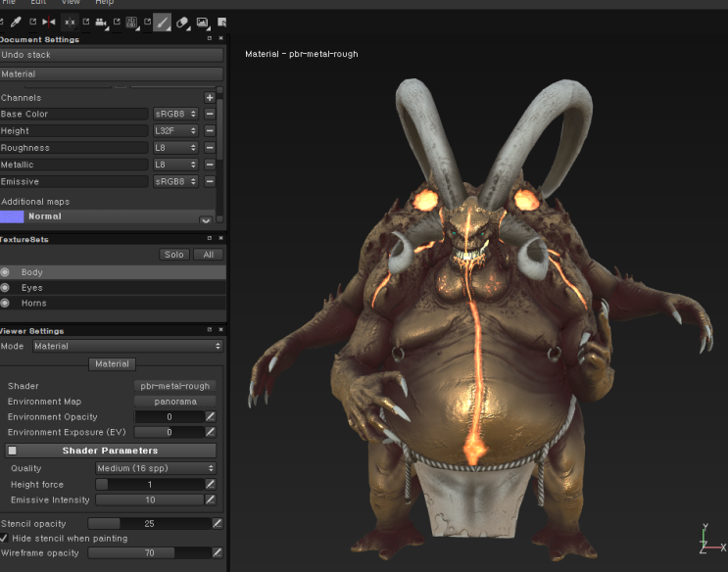Click the panorama environment map button
Screen dimensions: 728x572
pyautogui.click(x=175, y=402)
